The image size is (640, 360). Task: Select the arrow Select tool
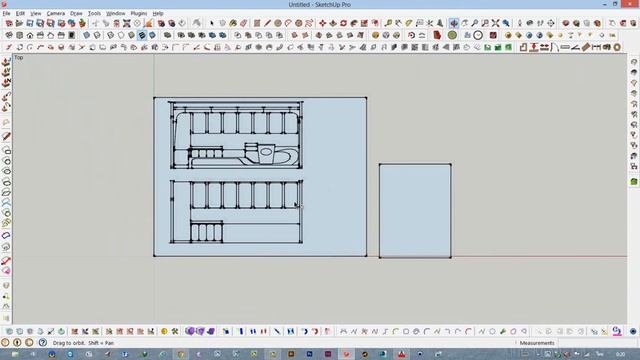(x=211, y=23)
